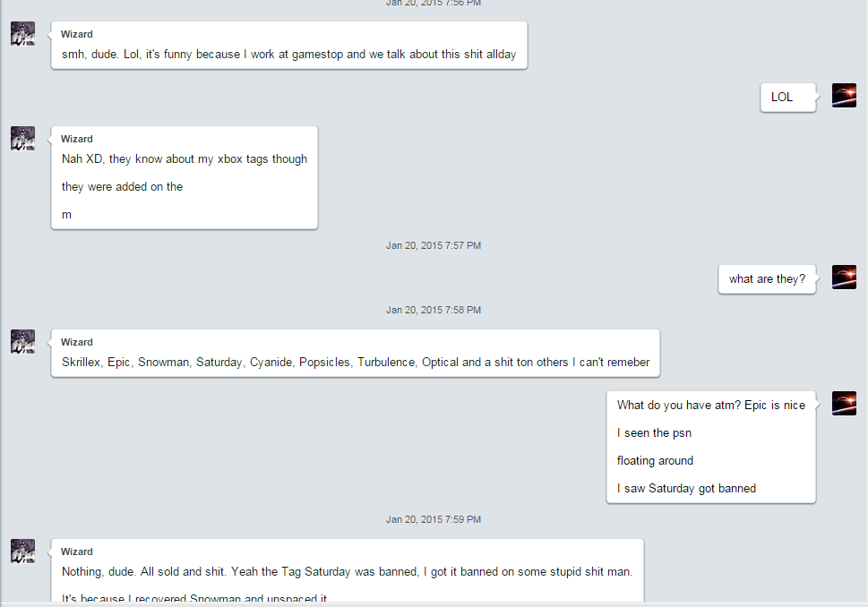
Task: Click the space avatar next to 'what are they?'
Action: click(x=844, y=278)
